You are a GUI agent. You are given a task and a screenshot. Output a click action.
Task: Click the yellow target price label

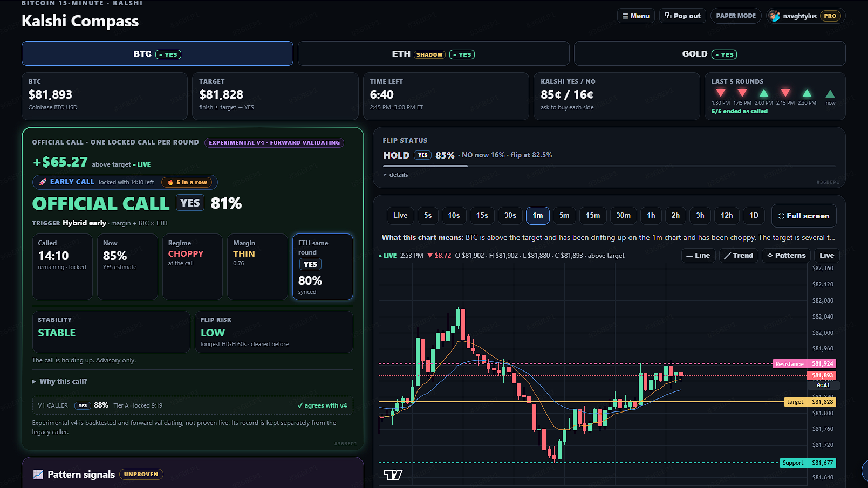click(810, 402)
